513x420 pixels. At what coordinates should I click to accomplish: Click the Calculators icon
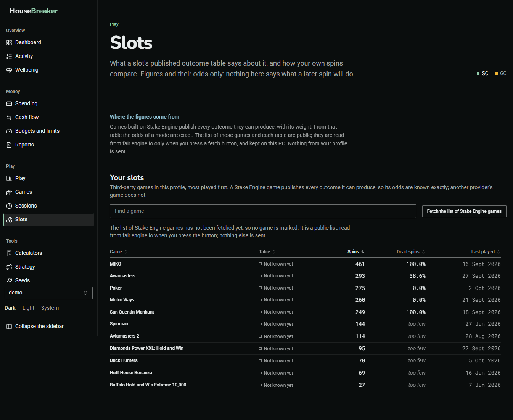tap(9, 253)
